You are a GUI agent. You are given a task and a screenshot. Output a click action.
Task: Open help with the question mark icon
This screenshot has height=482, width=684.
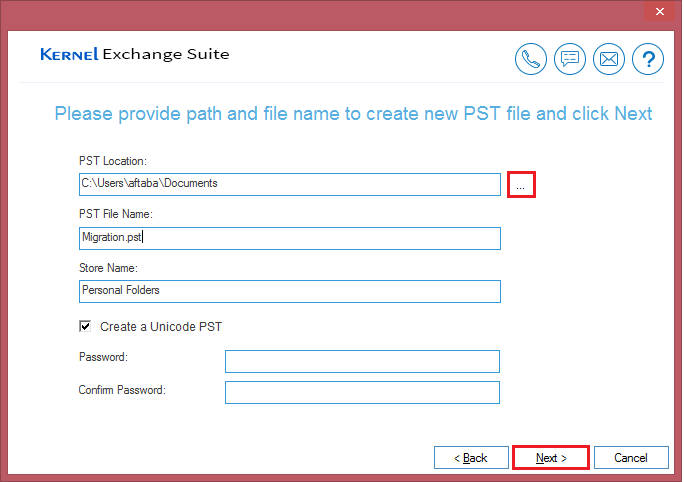(648, 59)
